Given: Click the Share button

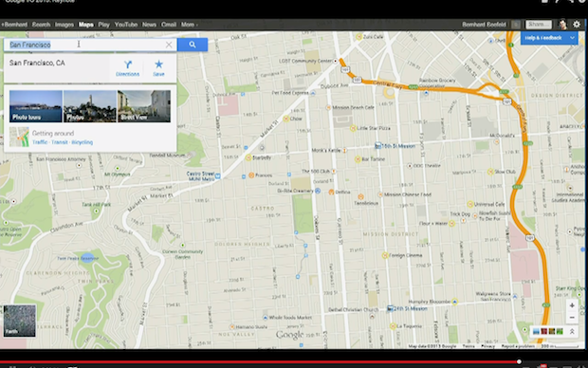Looking at the screenshot, I should pyautogui.click(x=539, y=25).
